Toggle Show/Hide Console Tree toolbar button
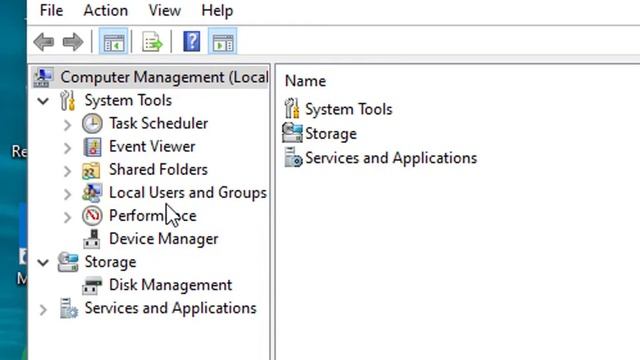Screen dimensions: 640x360 tap(113, 42)
